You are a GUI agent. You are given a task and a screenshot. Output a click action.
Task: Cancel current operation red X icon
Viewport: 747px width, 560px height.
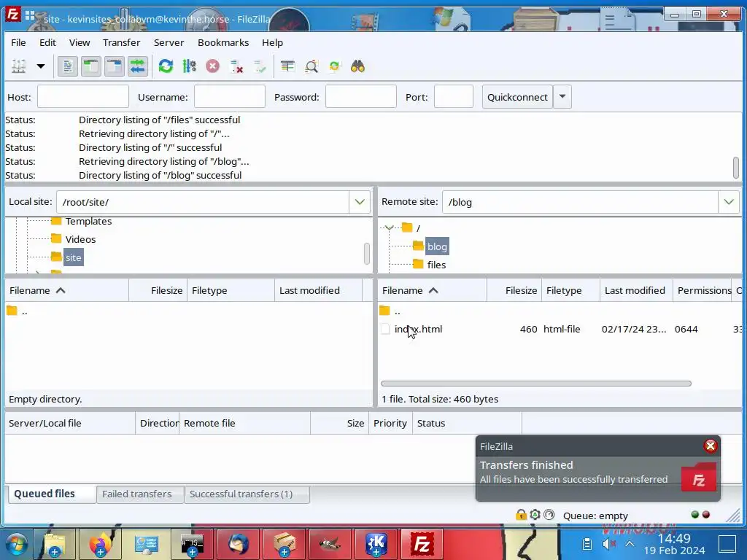[x=212, y=66]
